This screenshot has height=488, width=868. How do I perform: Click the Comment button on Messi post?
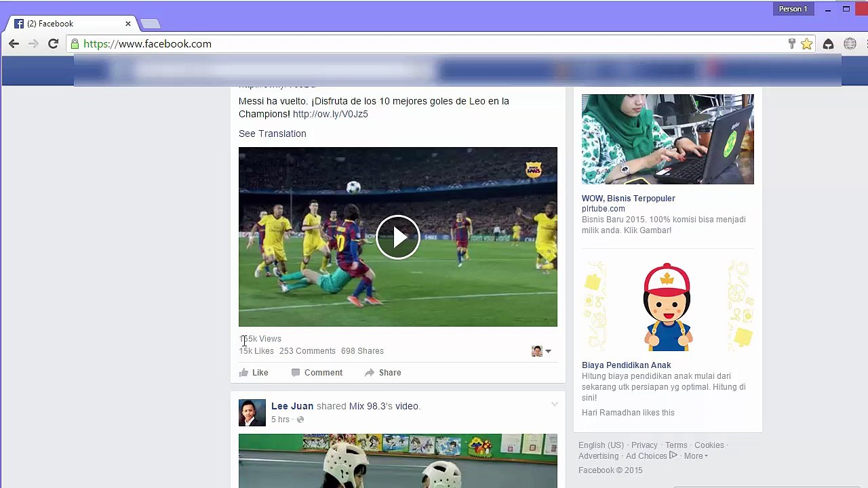coord(317,373)
